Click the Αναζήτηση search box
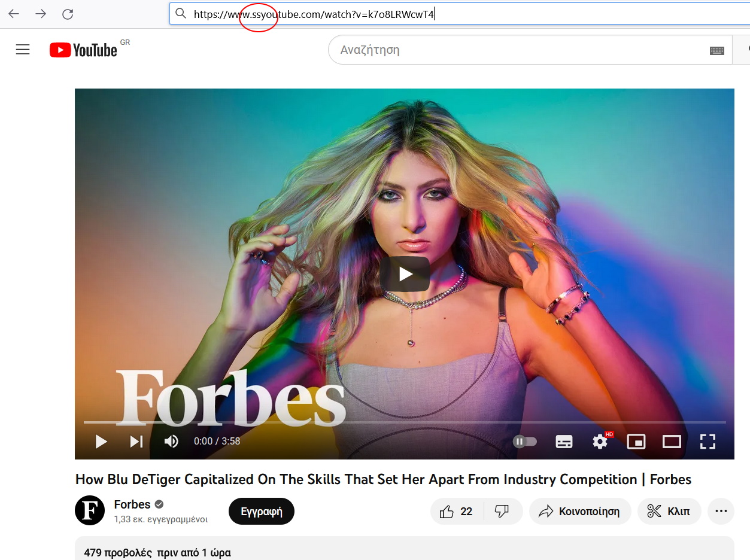 (530, 50)
